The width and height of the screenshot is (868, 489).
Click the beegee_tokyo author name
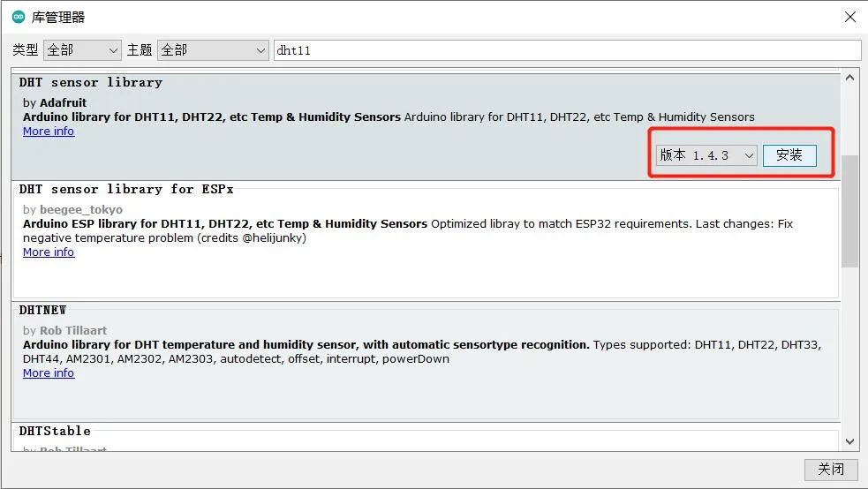click(x=81, y=210)
